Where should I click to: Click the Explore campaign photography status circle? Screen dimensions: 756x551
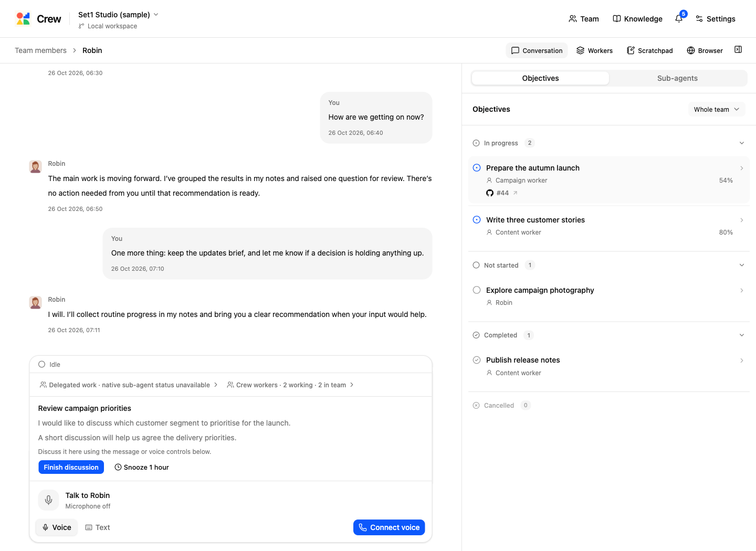477,290
